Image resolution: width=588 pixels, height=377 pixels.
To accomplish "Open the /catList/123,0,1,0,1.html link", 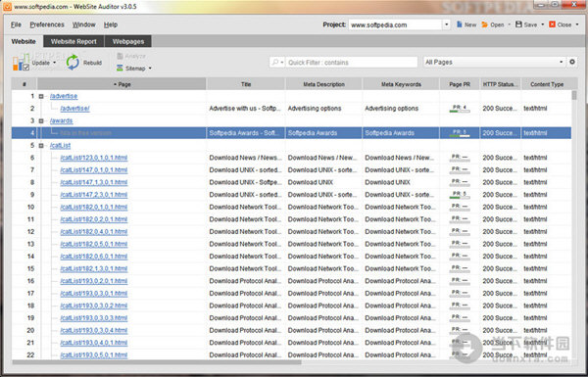I will (94, 158).
